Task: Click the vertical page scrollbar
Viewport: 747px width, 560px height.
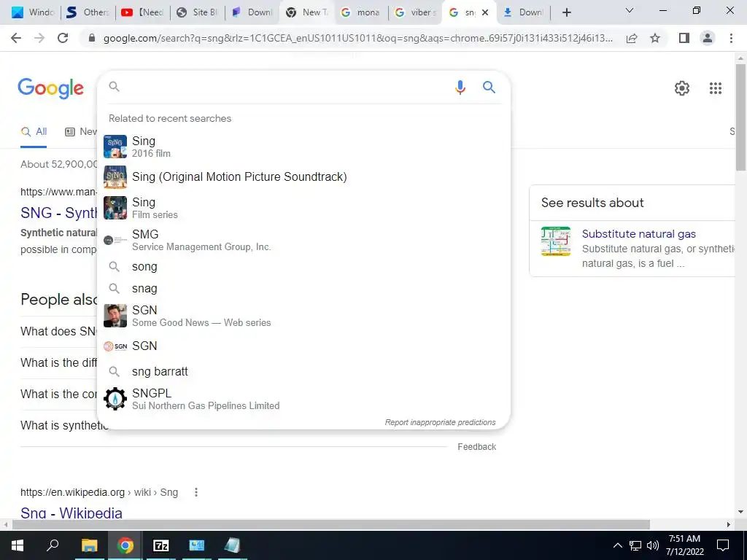Action: pos(740,117)
